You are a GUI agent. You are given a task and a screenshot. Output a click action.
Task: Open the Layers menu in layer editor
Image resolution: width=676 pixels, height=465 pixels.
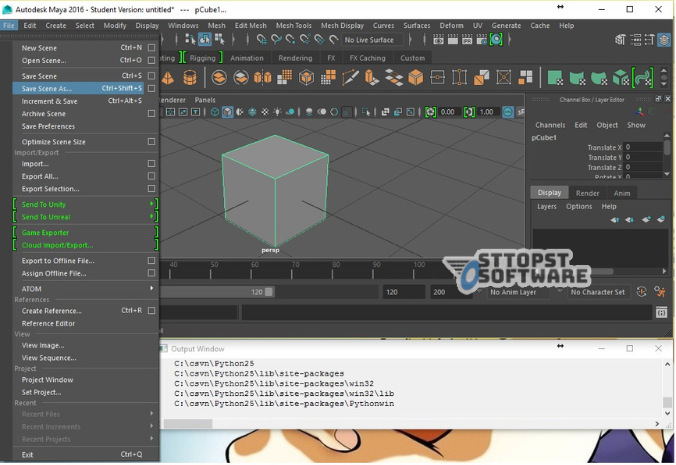(547, 206)
